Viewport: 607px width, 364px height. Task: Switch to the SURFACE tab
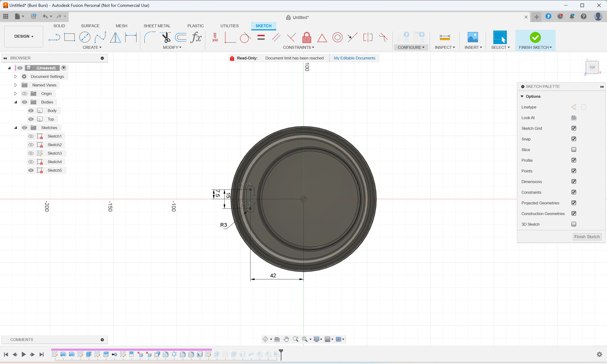click(90, 26)
